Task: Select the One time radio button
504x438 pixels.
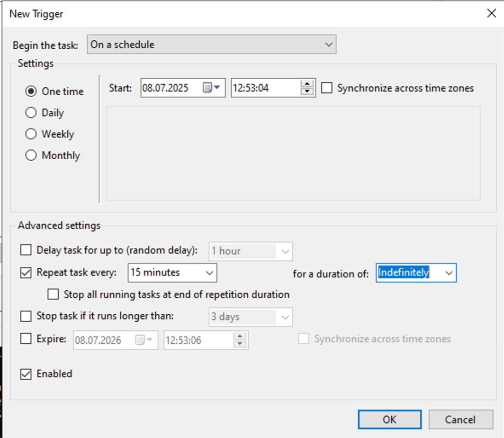Action: [31, 91]
